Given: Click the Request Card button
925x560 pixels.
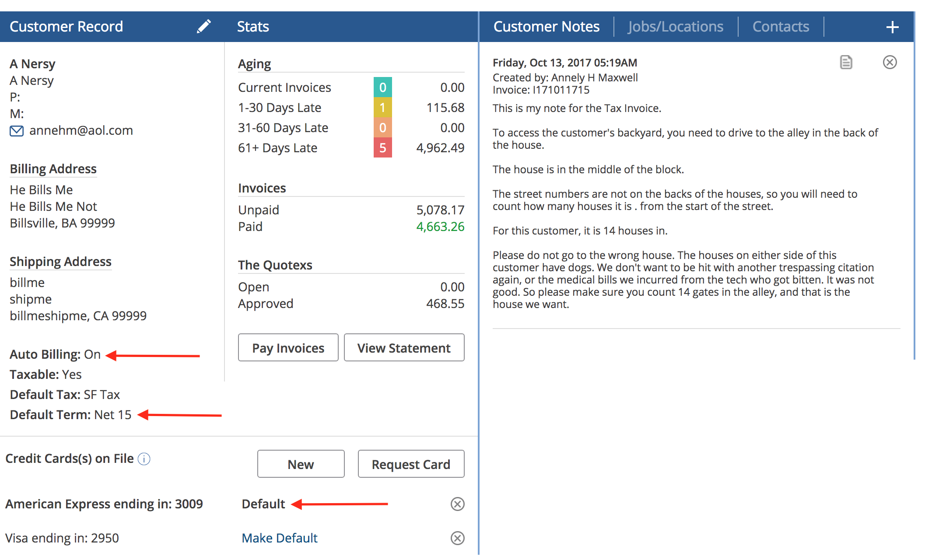Looking at the screenshot, I should click(411, 464).
